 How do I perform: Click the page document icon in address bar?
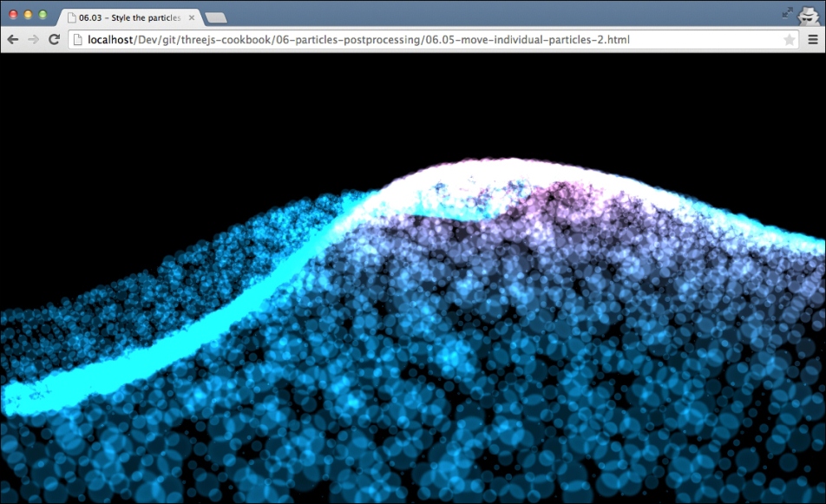pyautogui.click(x=77, y=40)
